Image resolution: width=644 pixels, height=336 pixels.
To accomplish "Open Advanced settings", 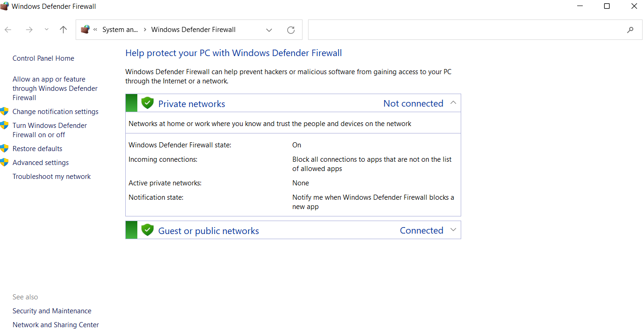I will pyautogui.click(x=40, y=163).
